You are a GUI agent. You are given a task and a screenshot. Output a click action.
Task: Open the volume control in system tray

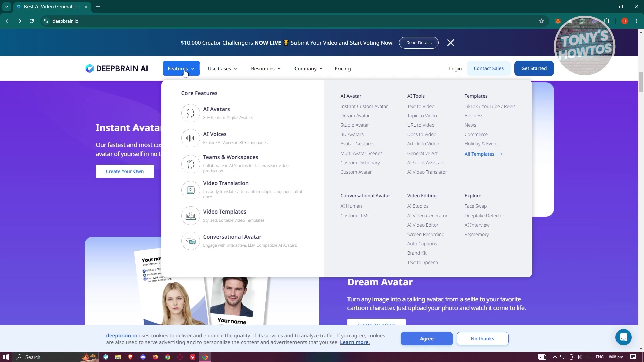click(x=579, y=357)
